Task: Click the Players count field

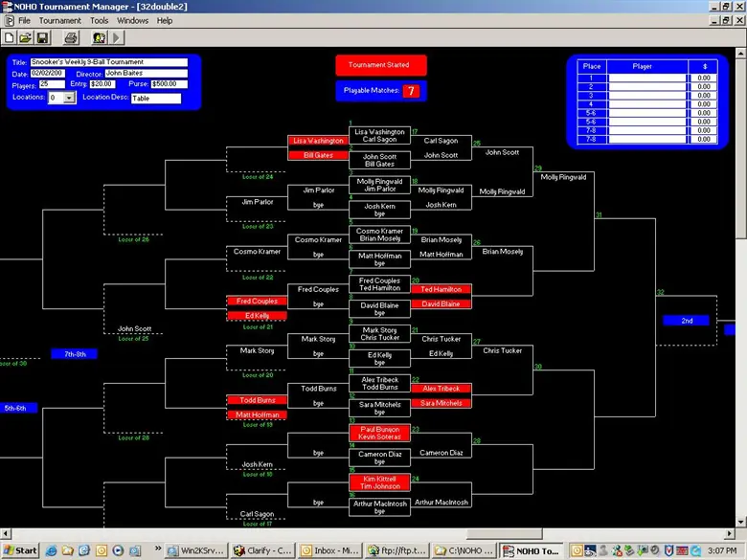Action: coord(52,84)
